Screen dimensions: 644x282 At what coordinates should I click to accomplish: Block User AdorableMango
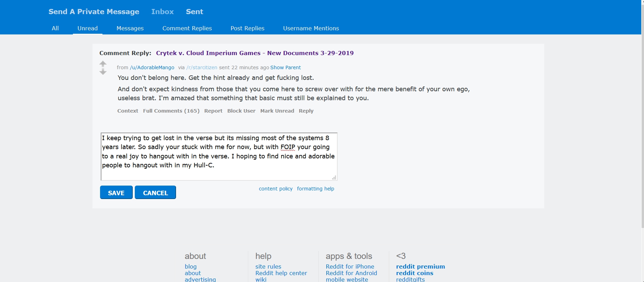241,111
